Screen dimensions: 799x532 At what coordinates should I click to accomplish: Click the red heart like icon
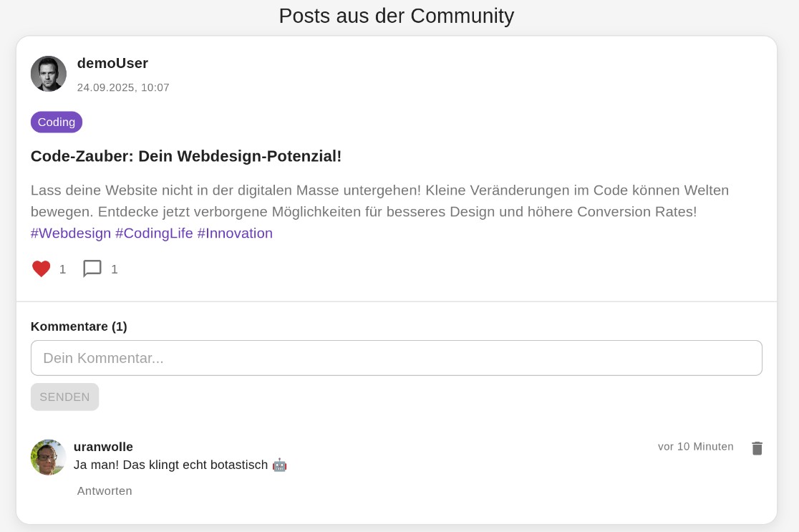42,269
